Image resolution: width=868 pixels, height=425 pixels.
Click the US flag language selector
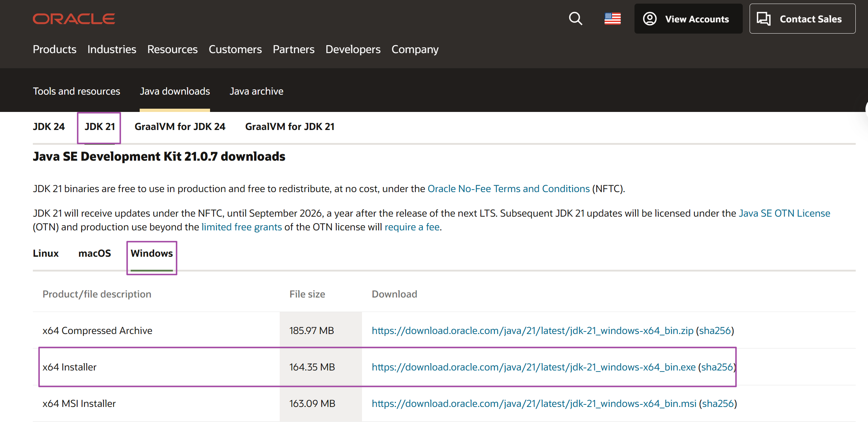tap(612, 18)
